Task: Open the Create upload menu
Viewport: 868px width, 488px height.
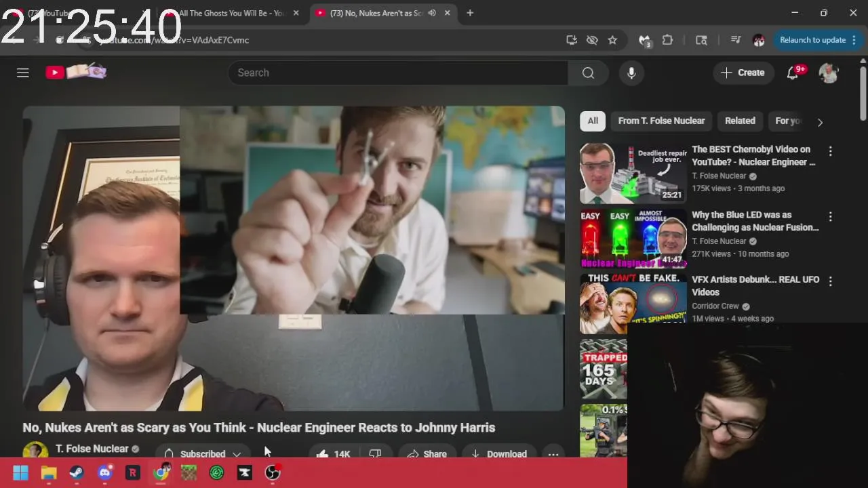Action: (743, 73)
